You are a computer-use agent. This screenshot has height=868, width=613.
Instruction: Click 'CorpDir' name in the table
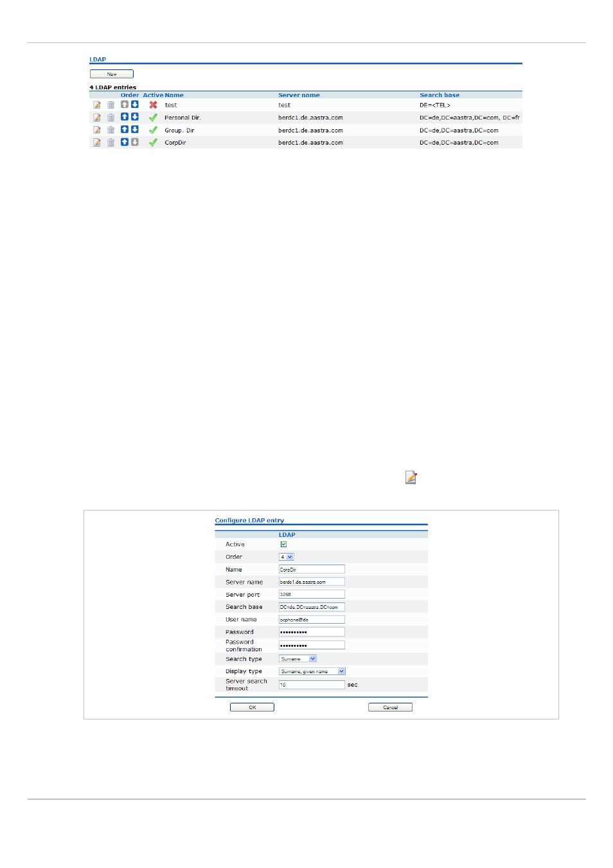175,143
